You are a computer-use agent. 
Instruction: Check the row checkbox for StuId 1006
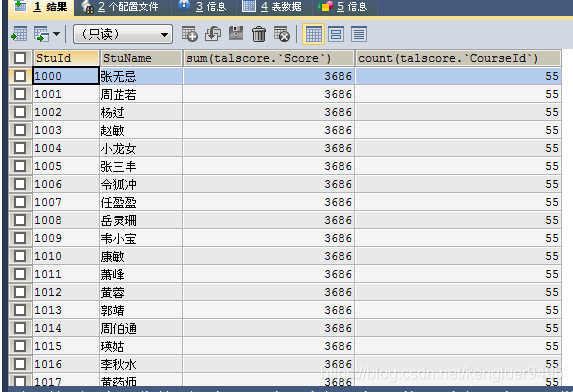(x=20, y=184)
